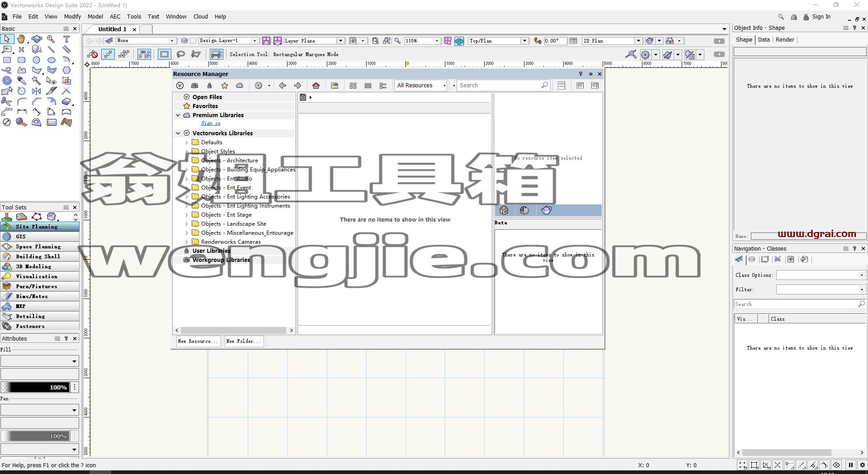Toggle User Libraries lock icon in toolbar
868x474 pixels.
[x=209, y=85]
